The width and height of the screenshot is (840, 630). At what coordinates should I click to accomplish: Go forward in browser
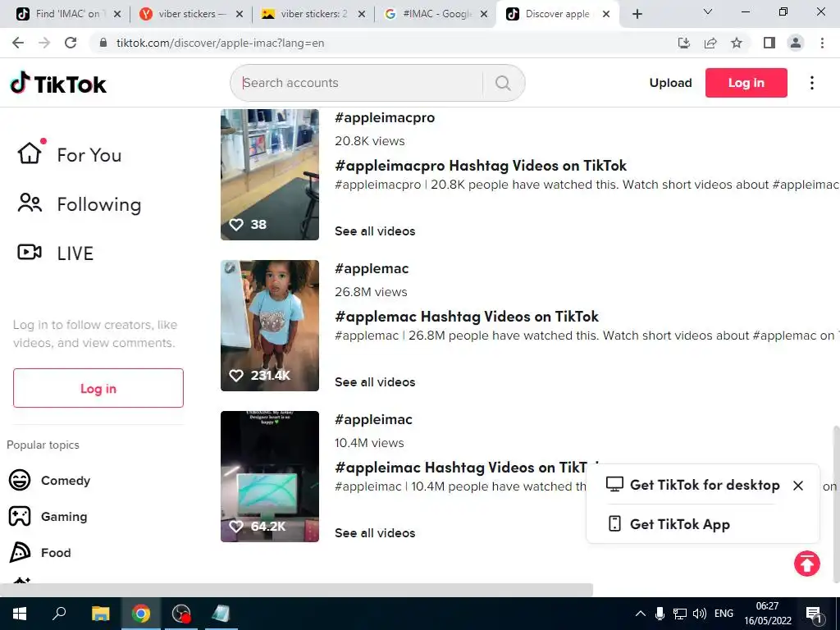coord(44,43)
